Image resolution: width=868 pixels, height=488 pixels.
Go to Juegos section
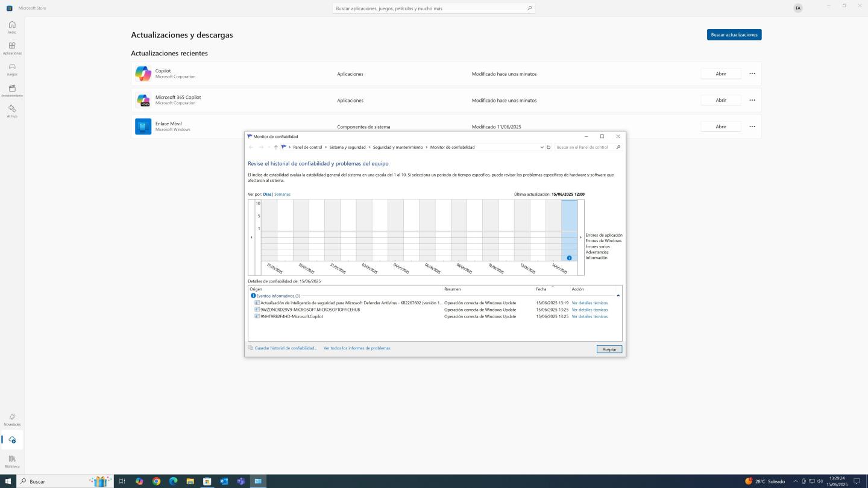[x=12, y=69]
